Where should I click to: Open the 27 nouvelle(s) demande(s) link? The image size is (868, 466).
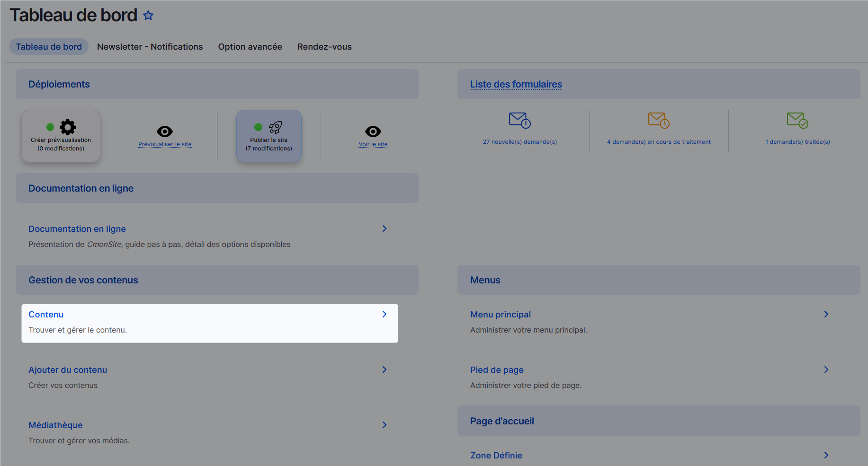click(x=519, y=142)
